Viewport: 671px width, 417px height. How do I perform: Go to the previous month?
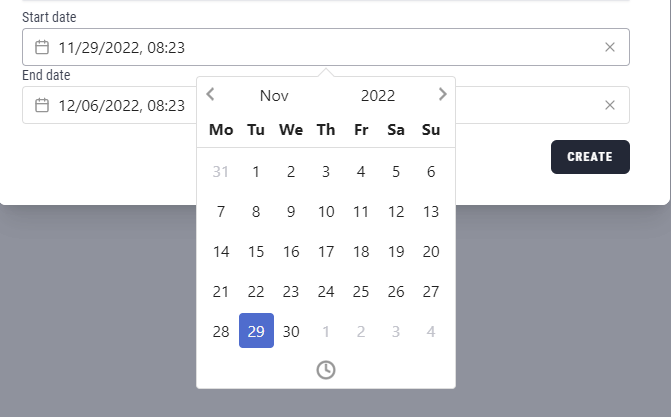coord(211,95)
